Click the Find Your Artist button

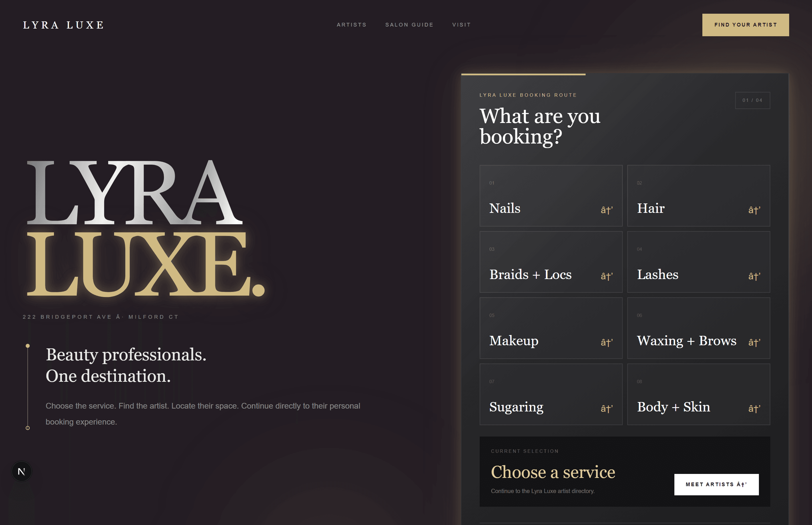point(745,25)
